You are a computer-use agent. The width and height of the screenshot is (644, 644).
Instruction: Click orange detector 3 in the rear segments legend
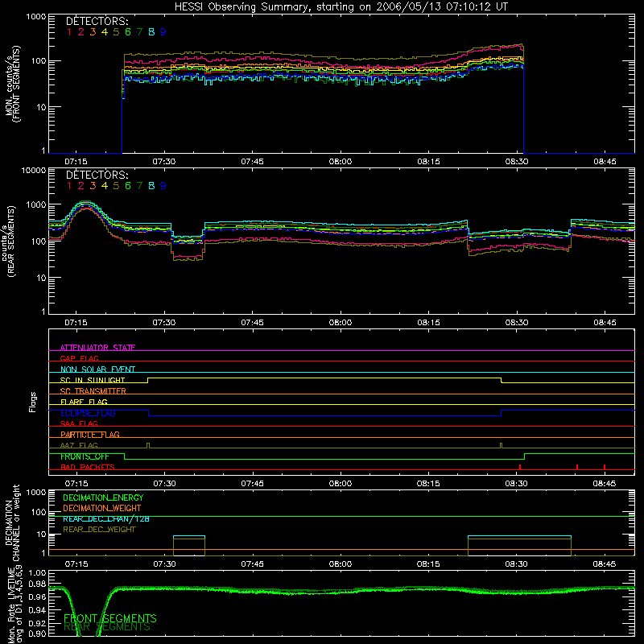tap(93, 186)
